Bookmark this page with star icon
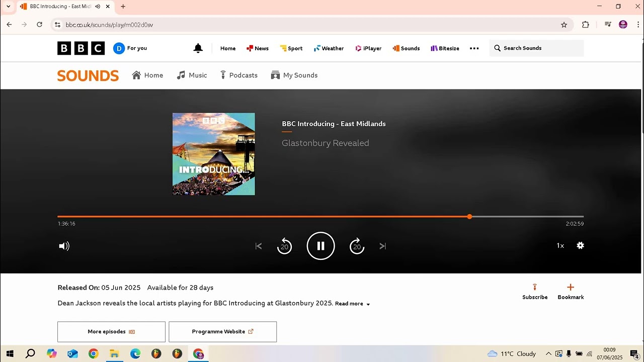Screen dimensions: 644x362 coord(564,25)
